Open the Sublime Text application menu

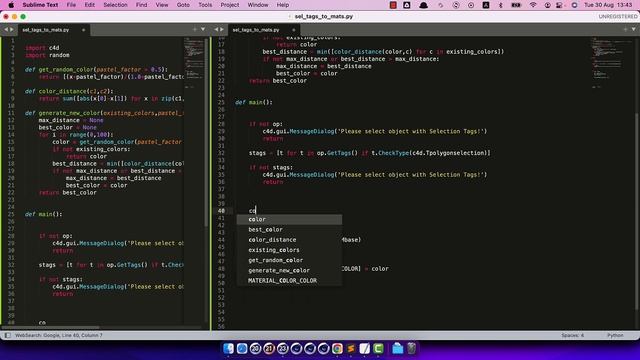point(40,5)
